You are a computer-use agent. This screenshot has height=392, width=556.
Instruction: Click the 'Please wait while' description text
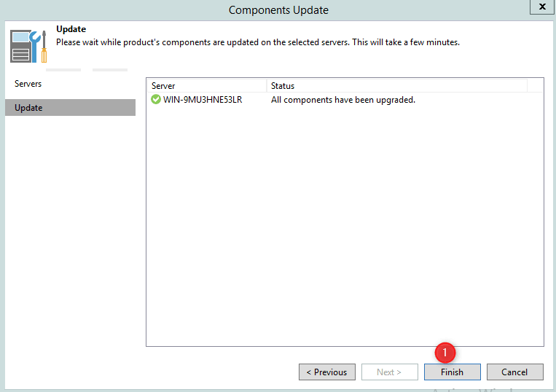[258, 42]
